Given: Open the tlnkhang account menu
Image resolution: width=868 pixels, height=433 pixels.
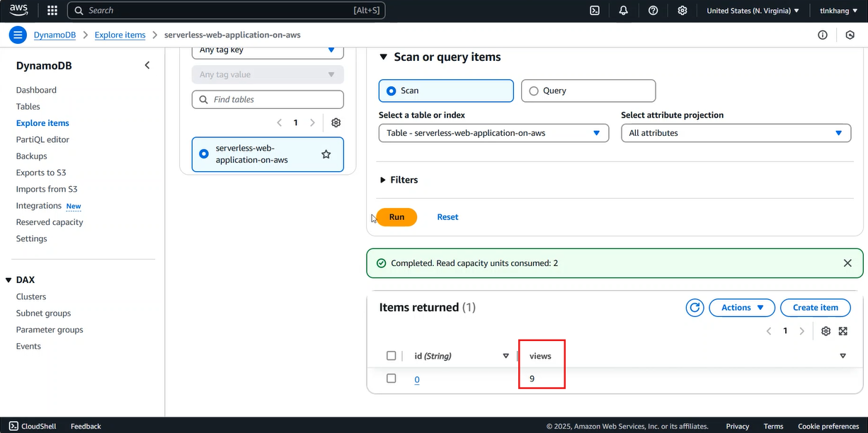Looking at the screenshot, I should pyautogui.click(x=839, y=11).
